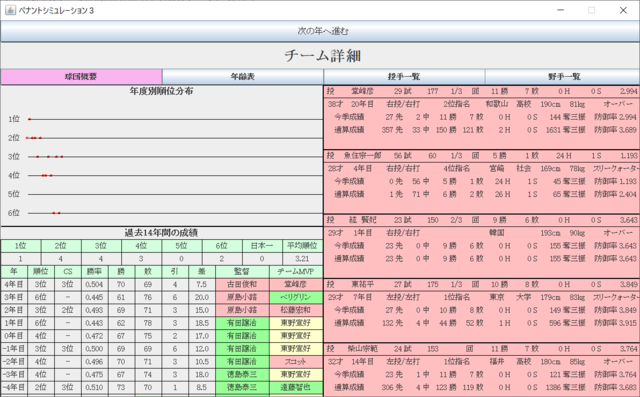
Task: Click 韓国 origin in the third pitcher card
Action: coord(497,233)
